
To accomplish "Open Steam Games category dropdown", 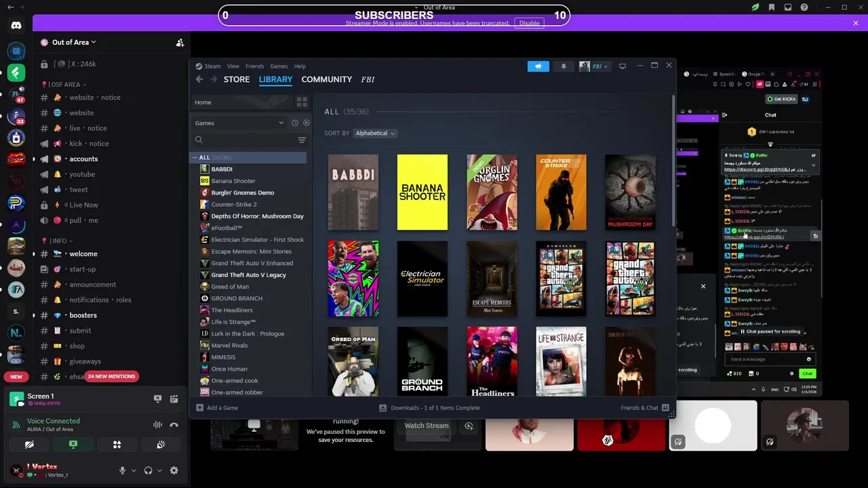I will click(x=239, y=123).
